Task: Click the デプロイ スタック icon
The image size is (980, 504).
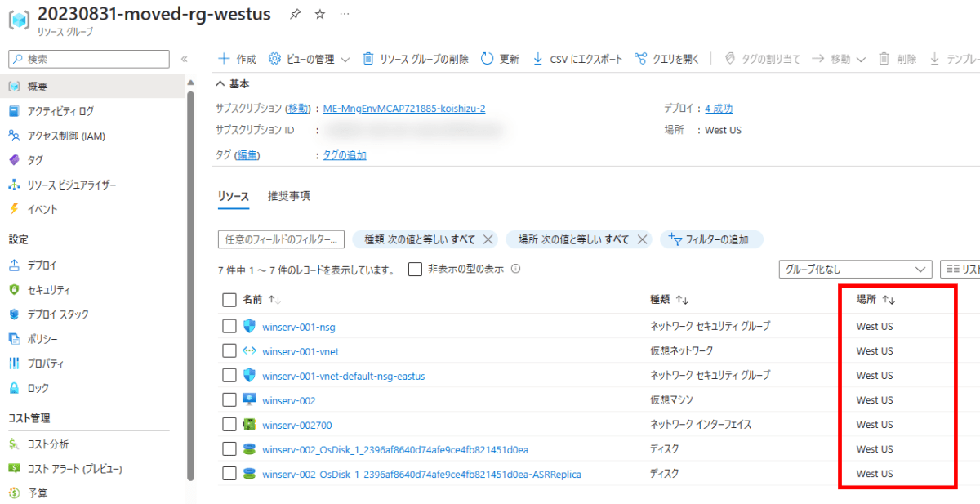Action: [x=14, y=314]
